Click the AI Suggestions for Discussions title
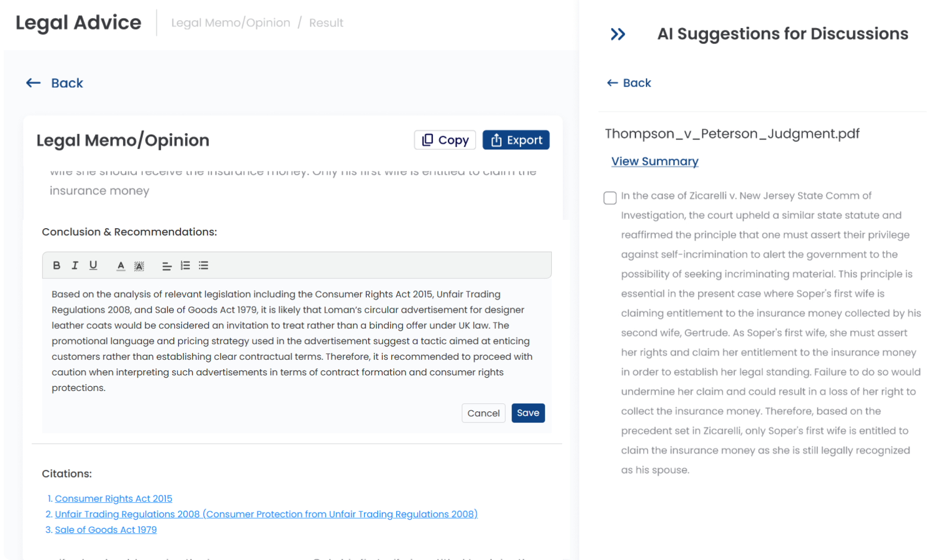944x560 pixels. 783,34
